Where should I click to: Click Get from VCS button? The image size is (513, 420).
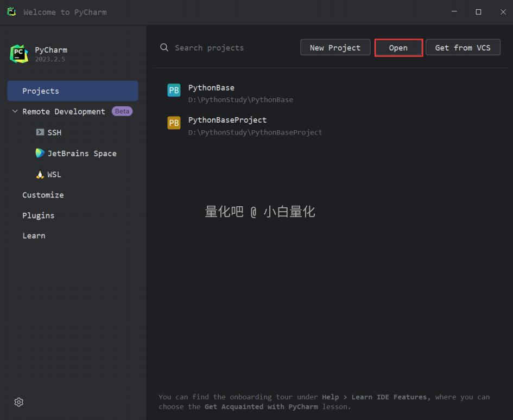463,48
